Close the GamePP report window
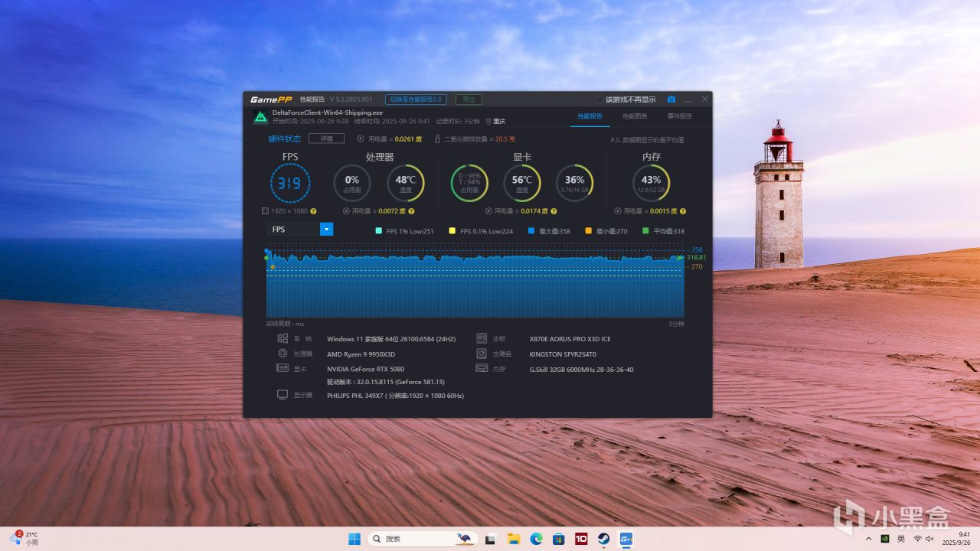 pyautogui.click(x=705, y=99)
